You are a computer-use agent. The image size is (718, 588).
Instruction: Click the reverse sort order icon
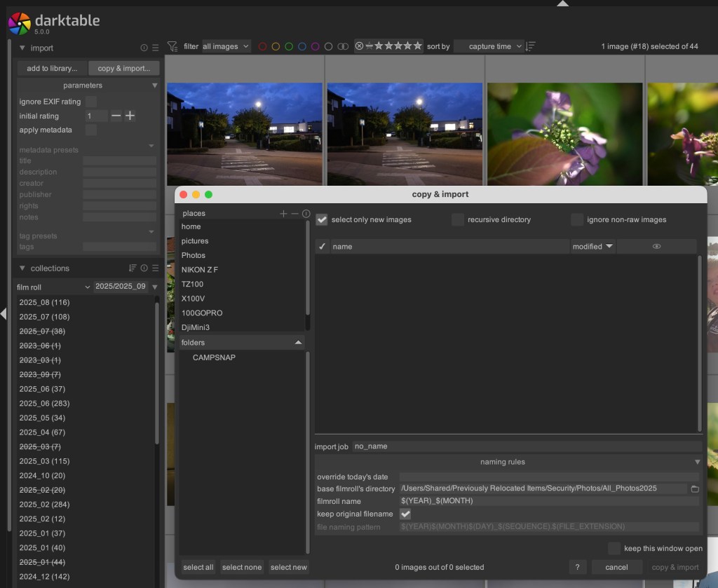coord(530,46)
